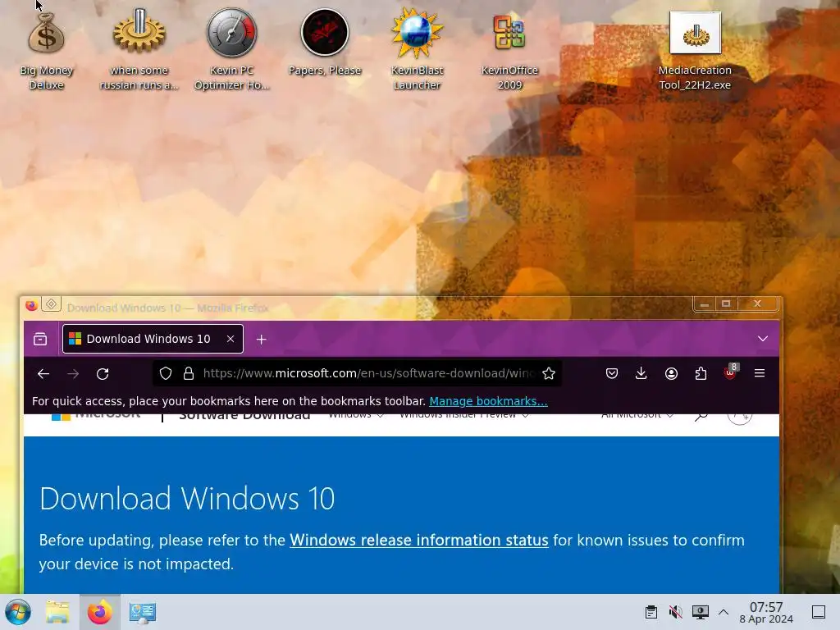Image resolution: width=840 pixels, height=630 pixels.
Task: Open the window menu icon in the Firefox title bar
Action: click(x=32, y=305)
